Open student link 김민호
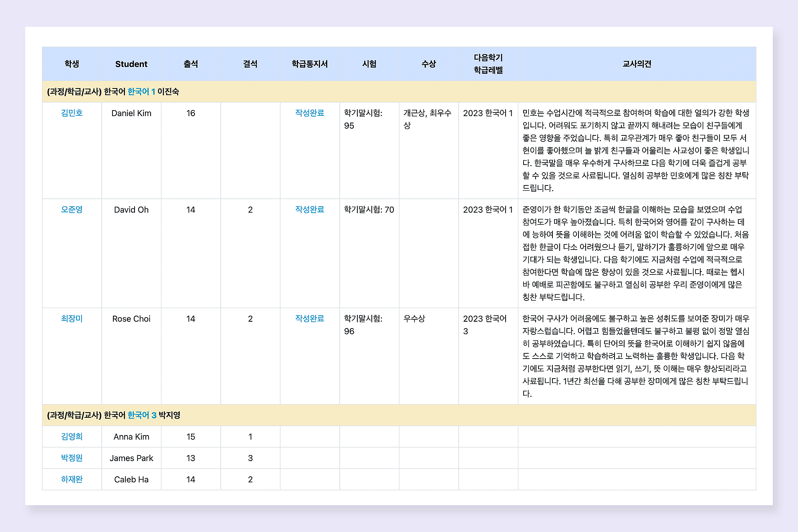Screen dimensions: 798x532 pos(72,113)
